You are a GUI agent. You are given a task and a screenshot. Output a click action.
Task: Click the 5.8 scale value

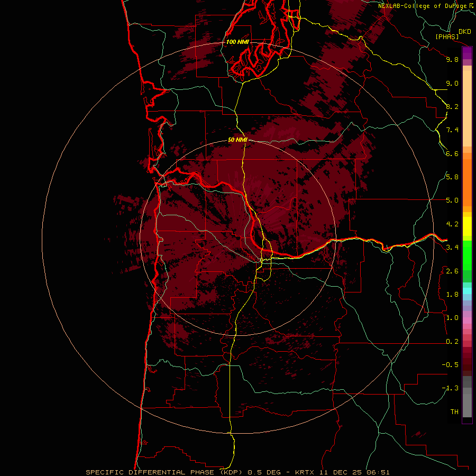pos(452,177)
